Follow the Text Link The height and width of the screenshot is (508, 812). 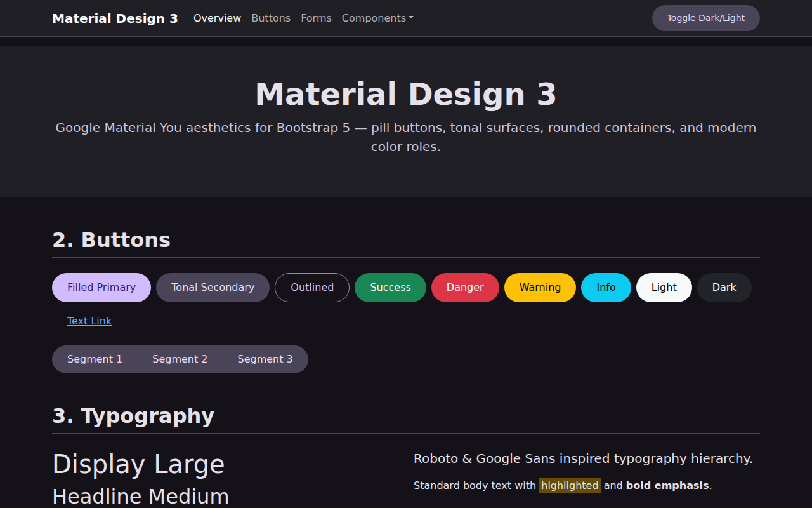click(89, 321)
